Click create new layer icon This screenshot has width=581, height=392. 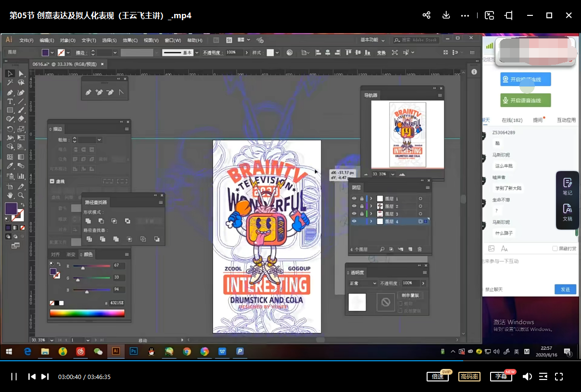click(410, 249)
